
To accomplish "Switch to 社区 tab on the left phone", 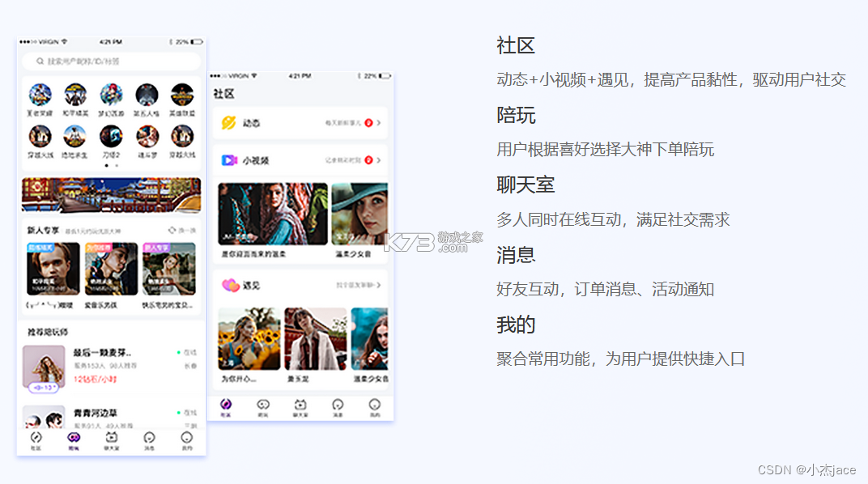I will tap(36, 441).
